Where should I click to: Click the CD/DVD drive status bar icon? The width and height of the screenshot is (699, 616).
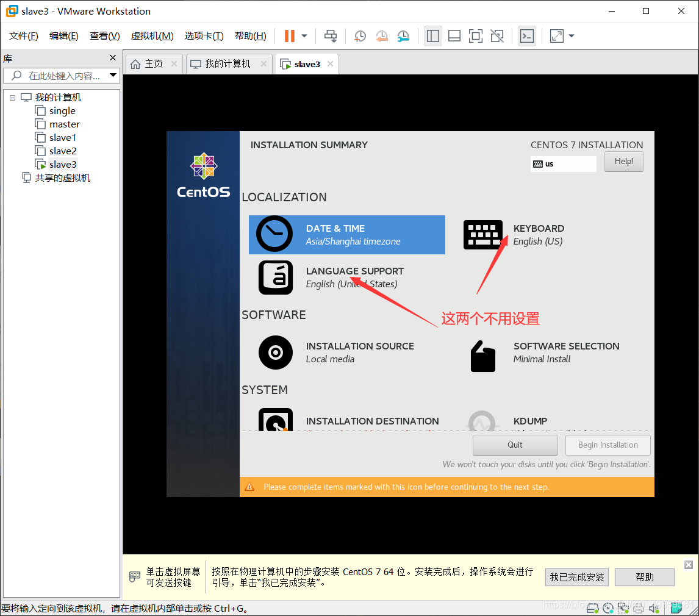pyautogui.click(x=608, y=608)
